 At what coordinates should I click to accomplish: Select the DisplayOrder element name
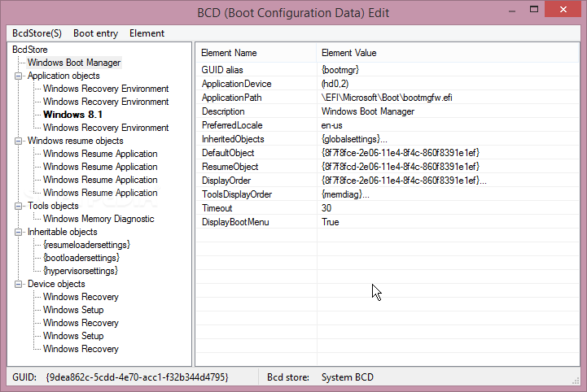pos(226,181)
